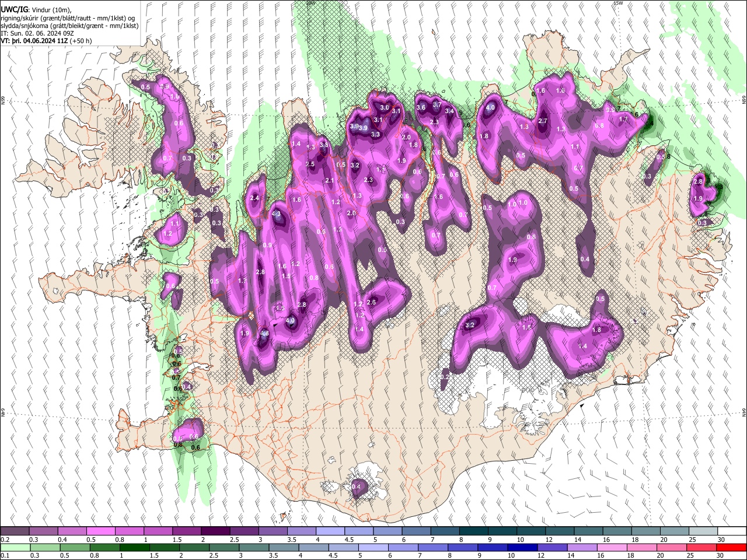Select the 2.1 value label on the map
Screen dimensions: 747x560
click(330, 181)
